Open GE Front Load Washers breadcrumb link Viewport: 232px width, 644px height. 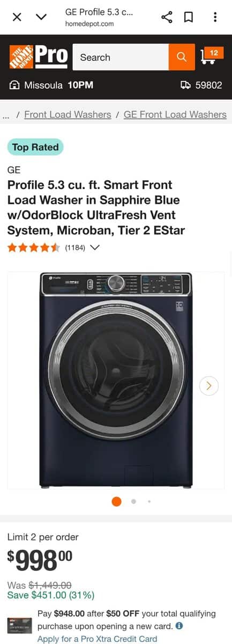click(x=175, y=114)
